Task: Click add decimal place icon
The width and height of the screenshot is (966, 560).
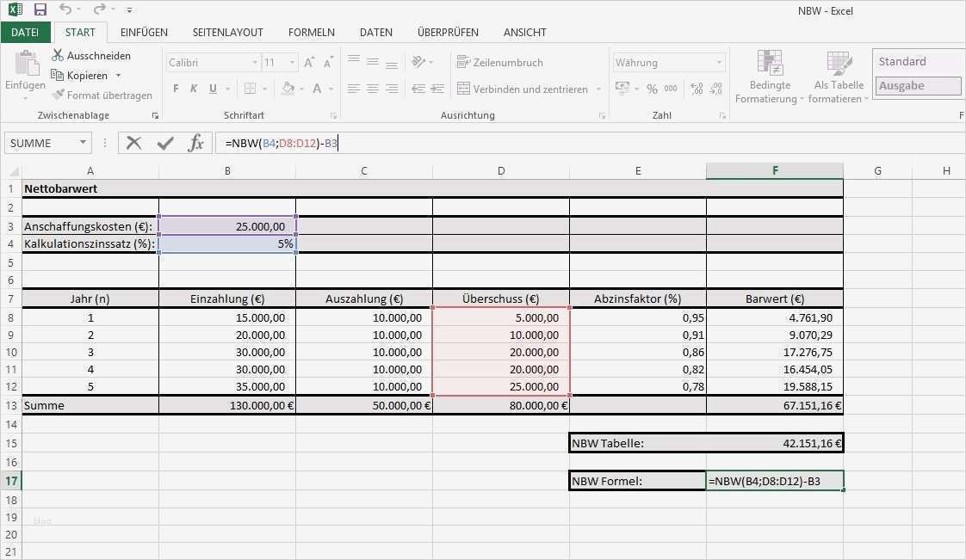Action: [697, 89]
